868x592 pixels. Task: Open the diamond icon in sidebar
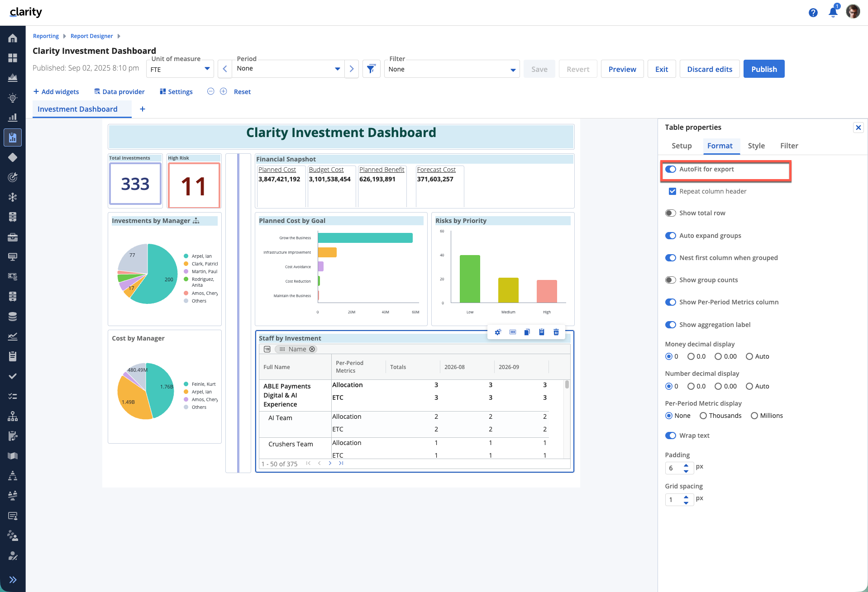[13, 157]
